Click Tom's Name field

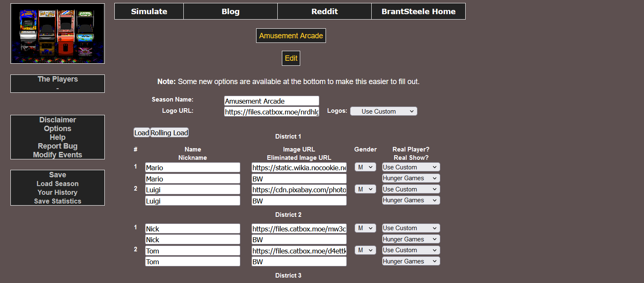[192, 251]
